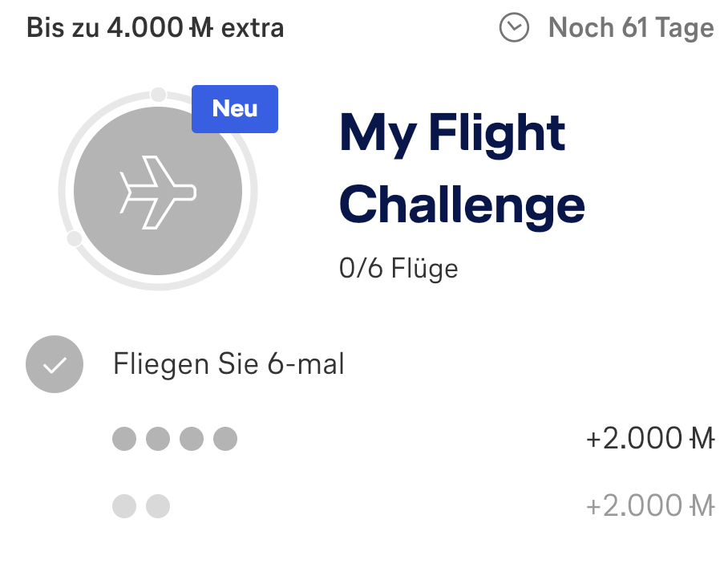728x572 pixels.
Task: Click the first dot in the faded two-dot row
Action: 124,506
